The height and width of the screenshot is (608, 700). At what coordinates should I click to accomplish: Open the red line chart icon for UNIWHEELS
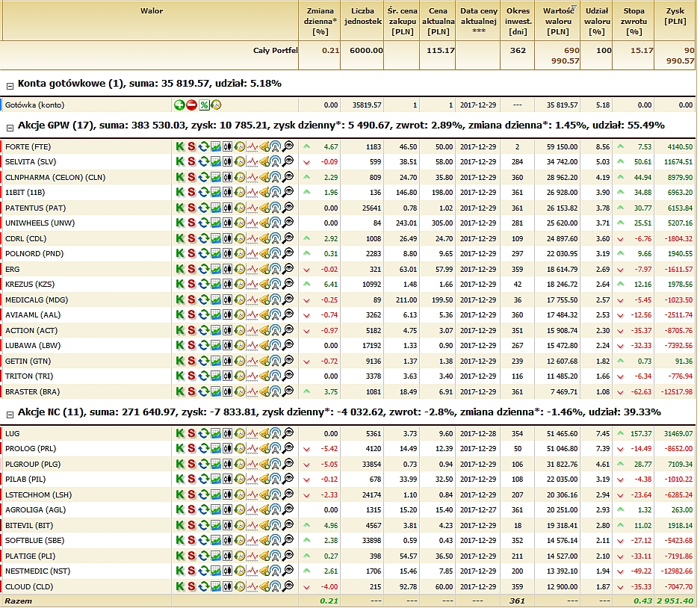point(253,223)
